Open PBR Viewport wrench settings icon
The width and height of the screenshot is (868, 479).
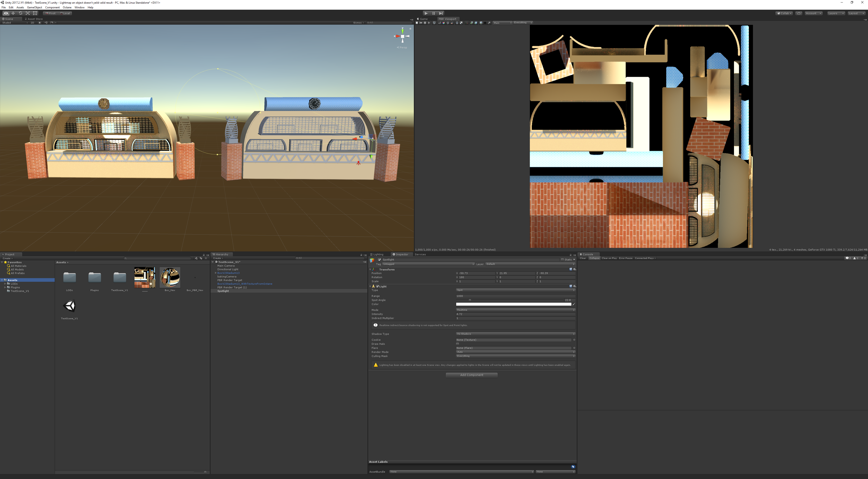click(x=489, y=23)
